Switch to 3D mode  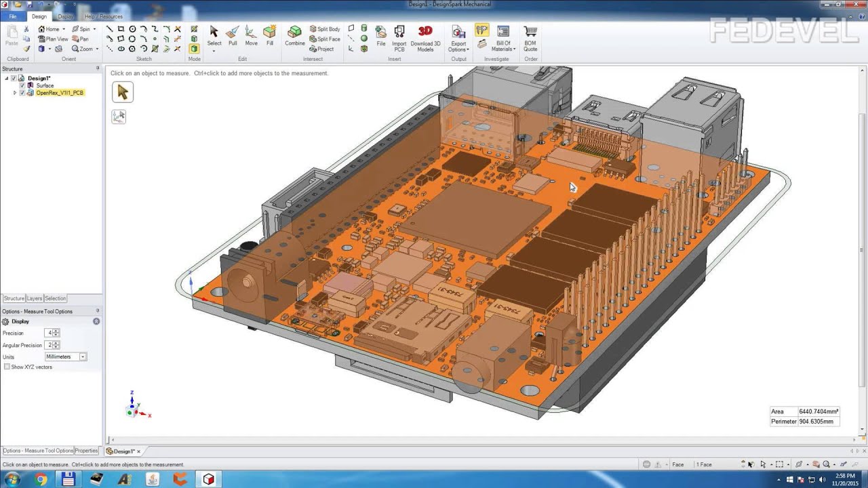click(194, 49)
